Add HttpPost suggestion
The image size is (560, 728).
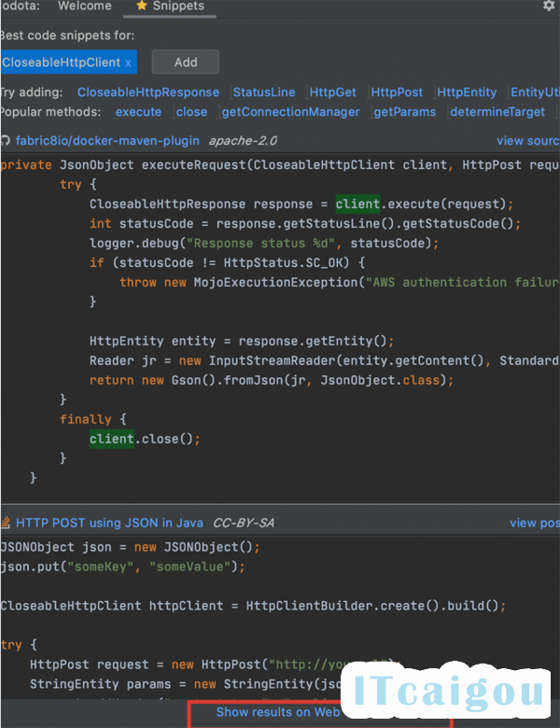point(397,92)
